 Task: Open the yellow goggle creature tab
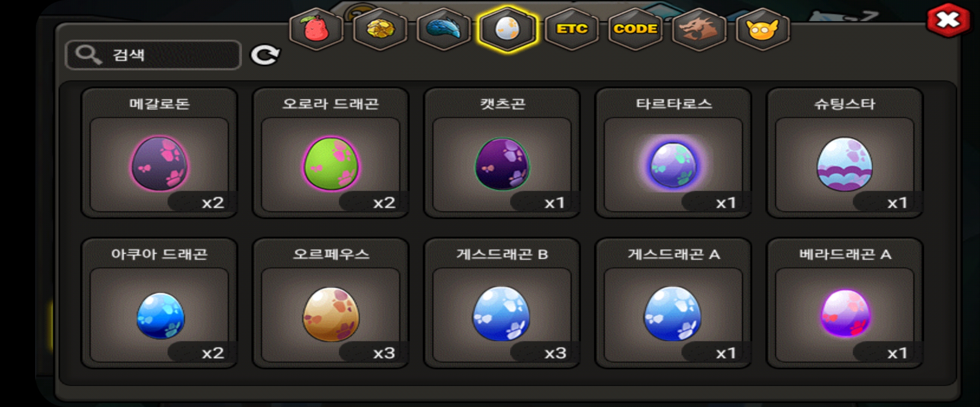pos(762,29)
